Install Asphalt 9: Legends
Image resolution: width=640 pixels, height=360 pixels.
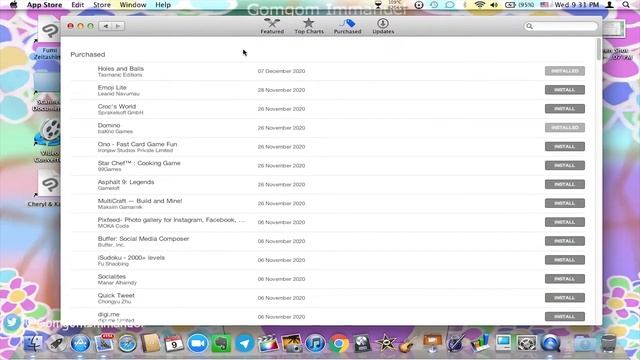coord(564,184)
